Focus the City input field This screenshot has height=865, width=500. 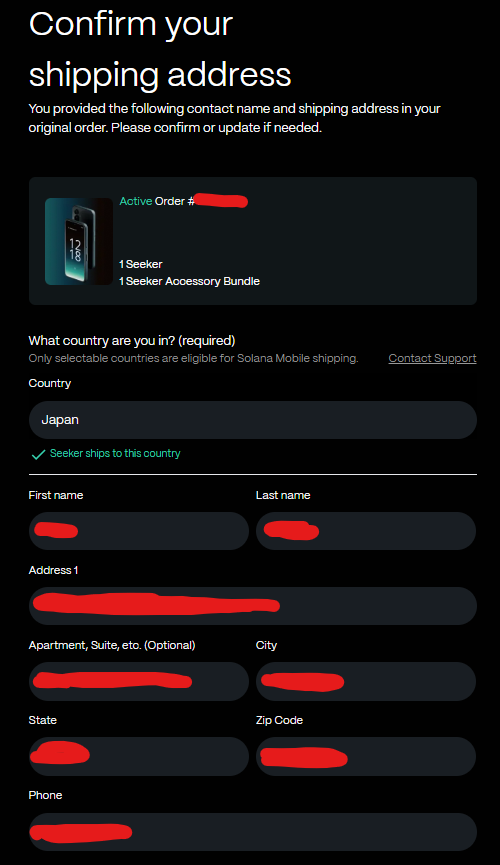point(366,681)
